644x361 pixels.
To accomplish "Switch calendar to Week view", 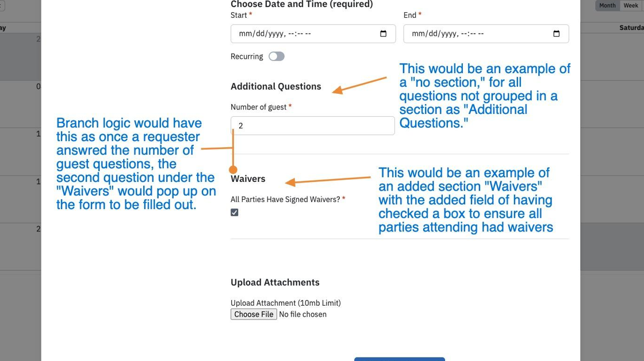I will 631,5.
